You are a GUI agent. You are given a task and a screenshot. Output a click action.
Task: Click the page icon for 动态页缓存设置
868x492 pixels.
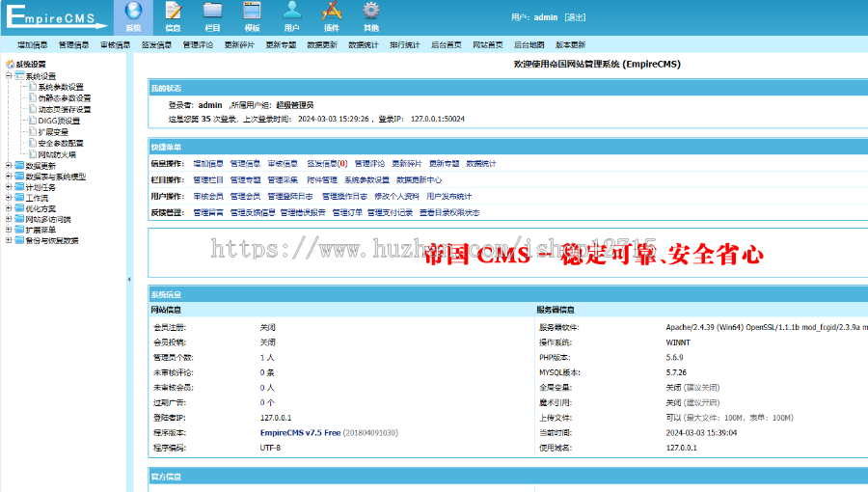click(x=33, y=109)
